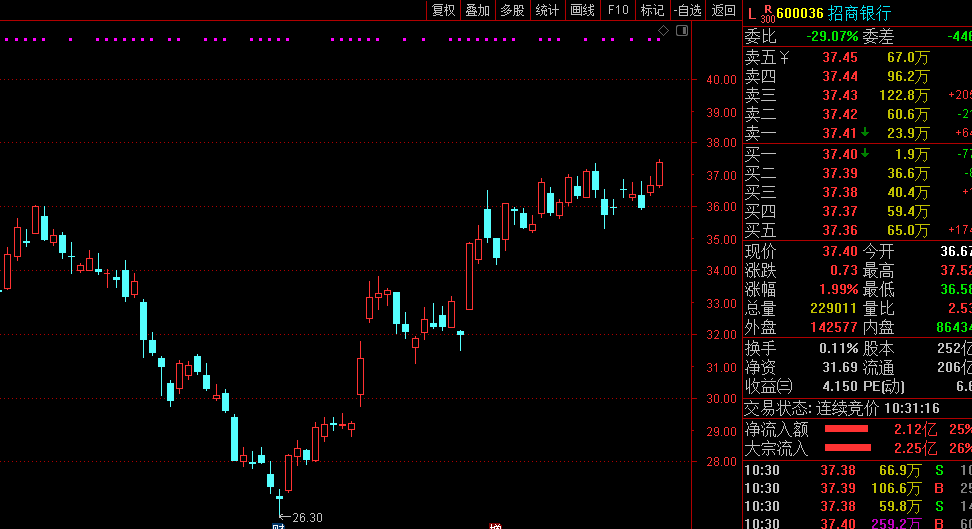Image resolution: width=972 pixels, height=529 pixels.
Task: Select the 卖五 price 37.45
Action: [x=840, y=58]
